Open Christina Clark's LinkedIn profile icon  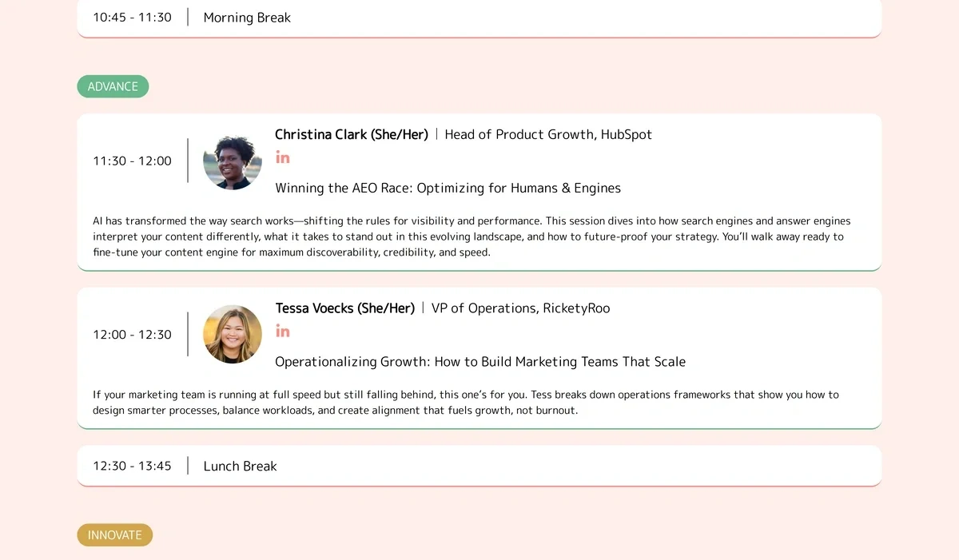click(282, 157)
